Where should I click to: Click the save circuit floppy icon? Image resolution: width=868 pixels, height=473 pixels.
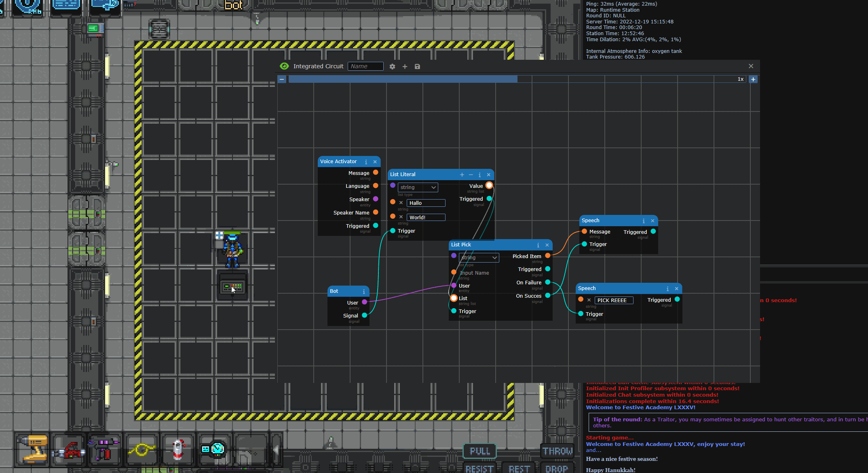coord(417,67)
